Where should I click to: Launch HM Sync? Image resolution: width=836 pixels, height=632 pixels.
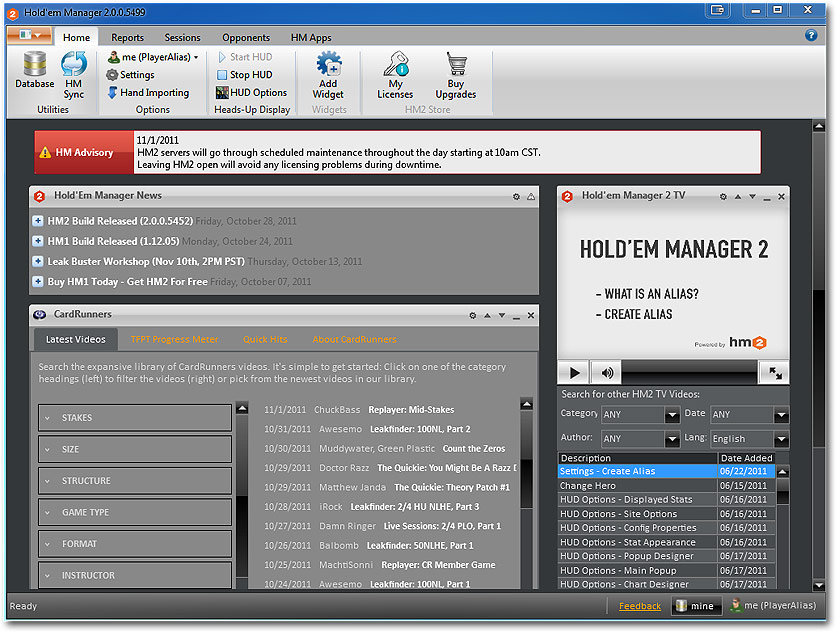(x=74, y=75)
